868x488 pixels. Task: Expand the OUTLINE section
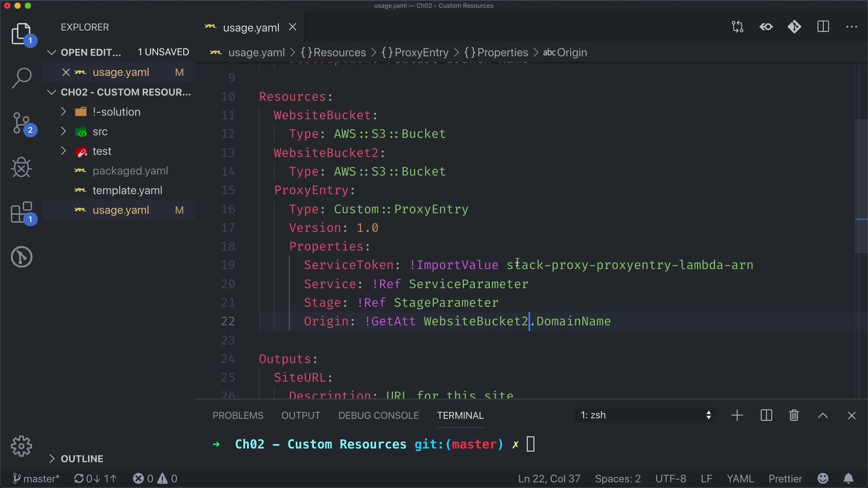coord(82,459)
